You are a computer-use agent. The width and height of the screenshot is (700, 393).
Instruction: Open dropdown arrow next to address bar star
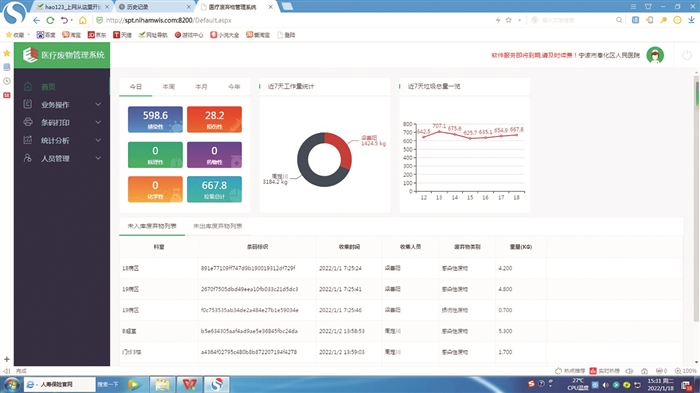pos(519,20)
